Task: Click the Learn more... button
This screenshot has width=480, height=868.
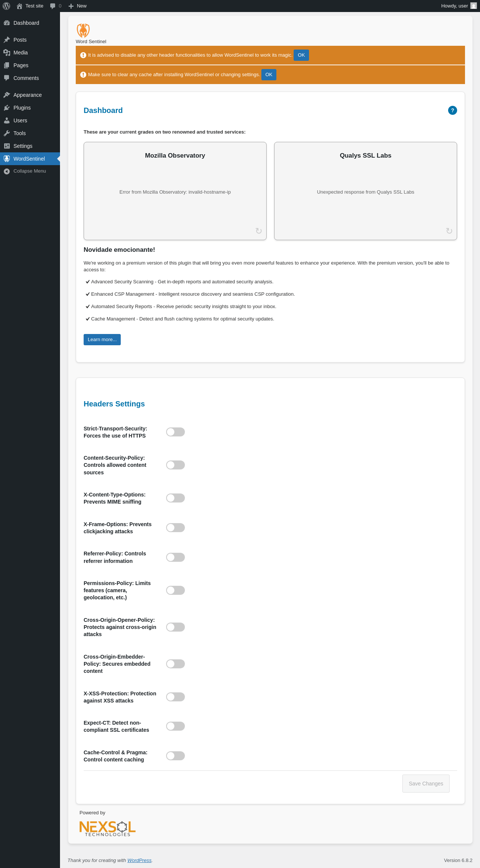Action: [x=102, y=340]
